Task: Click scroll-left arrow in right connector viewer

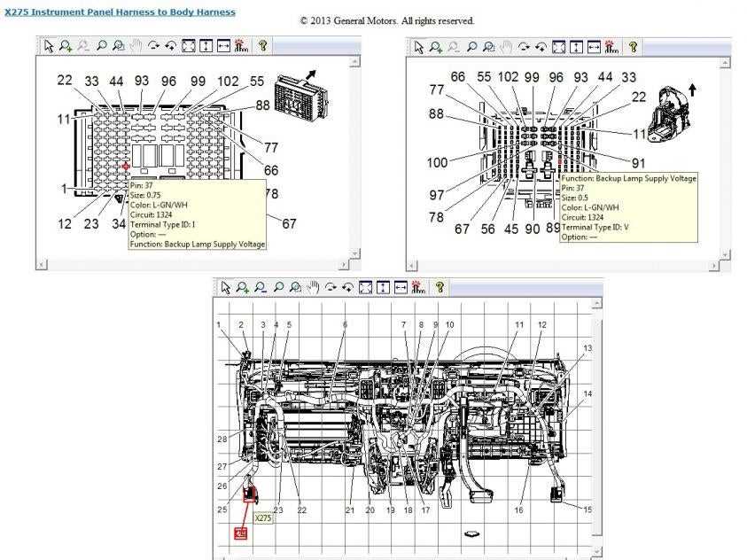Action: click(412, 266)
